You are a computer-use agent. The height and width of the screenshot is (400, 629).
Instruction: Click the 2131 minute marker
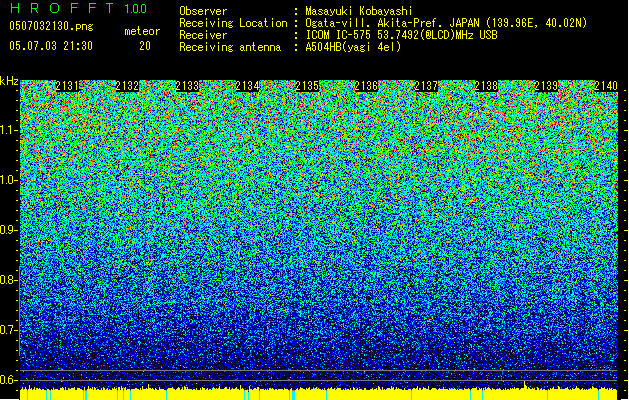[67, 86]
